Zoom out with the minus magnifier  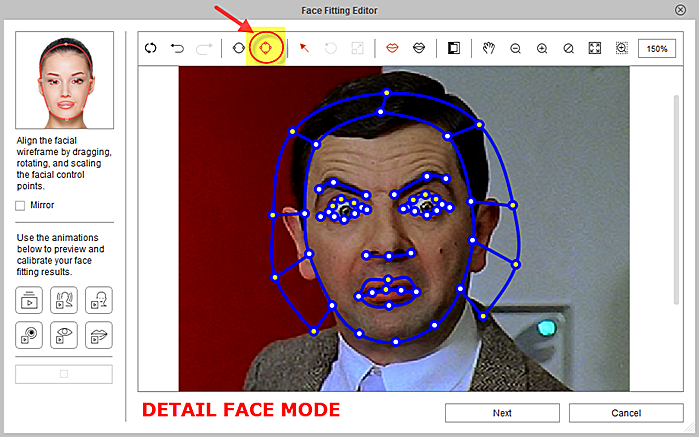point(515,48)
